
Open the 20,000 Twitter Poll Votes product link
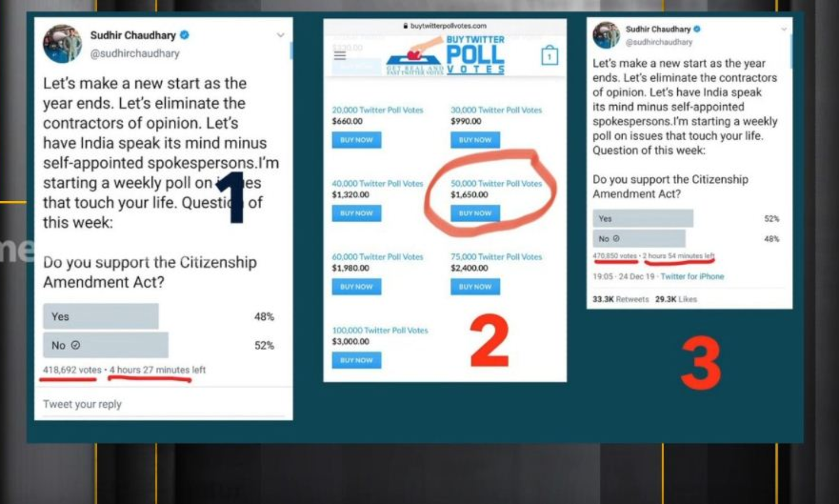378,110
